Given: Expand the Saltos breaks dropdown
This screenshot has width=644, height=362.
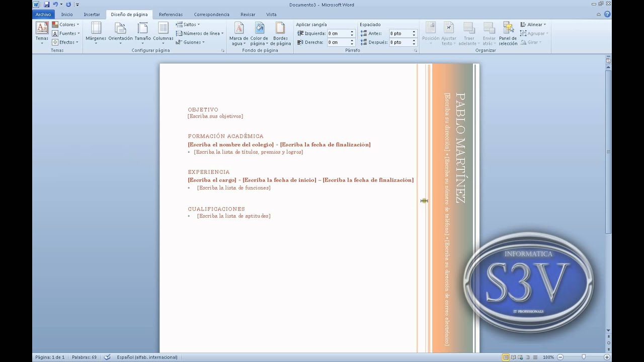Looking at the screenshot, I should pyautogui.click(x=188, y=25).
